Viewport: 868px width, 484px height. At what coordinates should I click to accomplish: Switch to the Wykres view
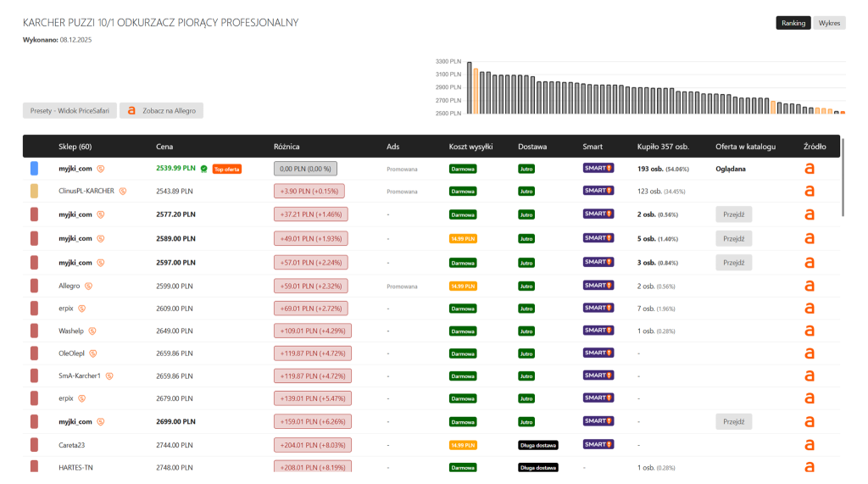click(827, 23)
